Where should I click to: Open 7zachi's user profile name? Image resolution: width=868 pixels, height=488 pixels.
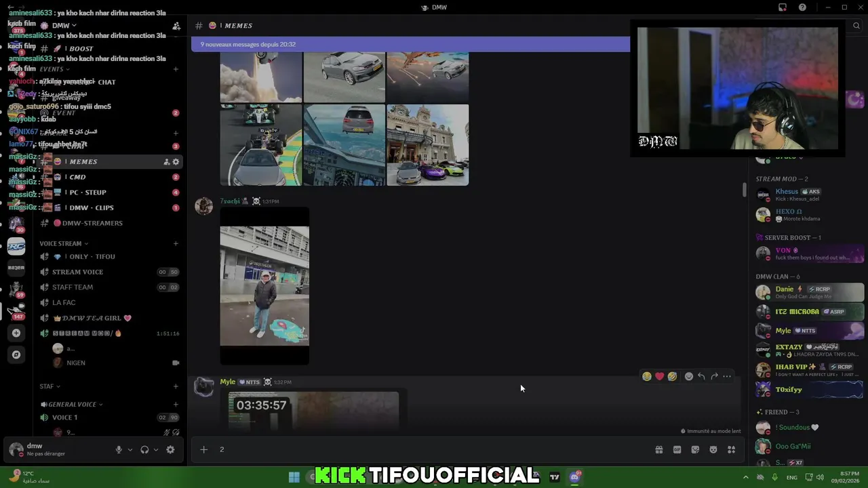click(x=230, y=201)
